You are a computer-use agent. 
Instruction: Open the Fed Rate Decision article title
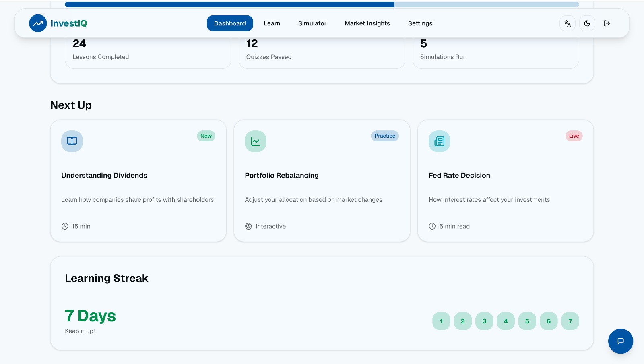pyautogui.click(x=459, y=175)
